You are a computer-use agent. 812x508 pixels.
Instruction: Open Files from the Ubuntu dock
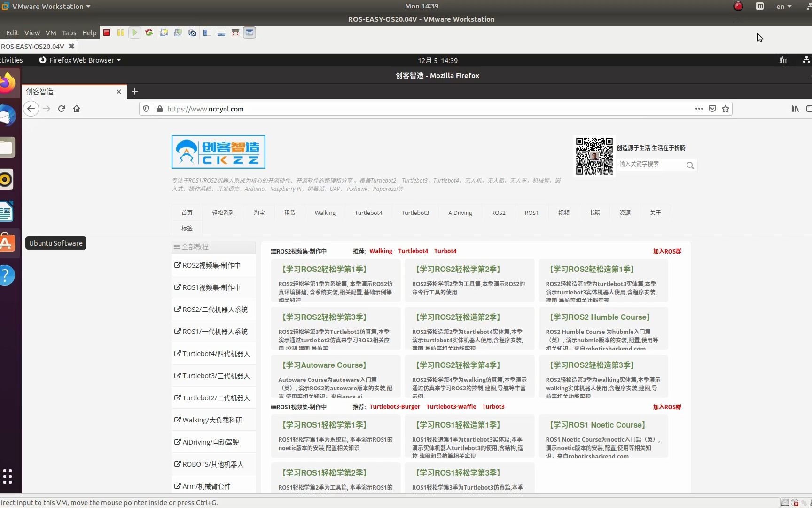pos(7,147)
